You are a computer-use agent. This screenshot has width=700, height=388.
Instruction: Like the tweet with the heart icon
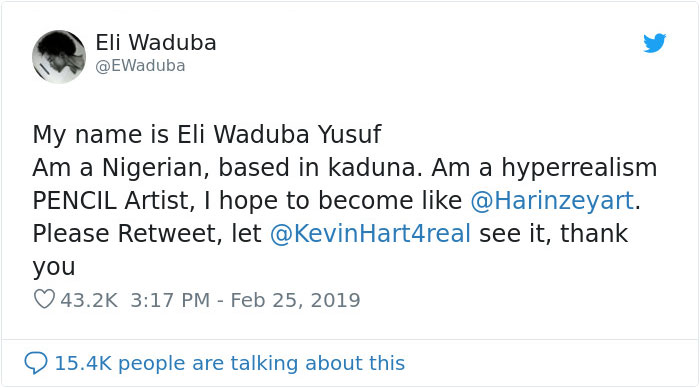point(44,299)
